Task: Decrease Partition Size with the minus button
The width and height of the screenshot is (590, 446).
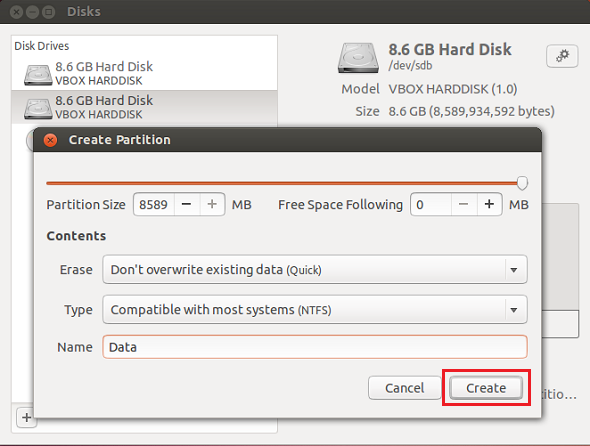Action: [x=187, y=204]
